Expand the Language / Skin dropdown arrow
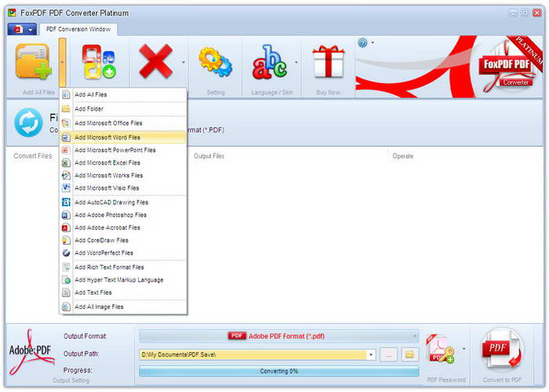The image size is (549, 392). point(296,62)
